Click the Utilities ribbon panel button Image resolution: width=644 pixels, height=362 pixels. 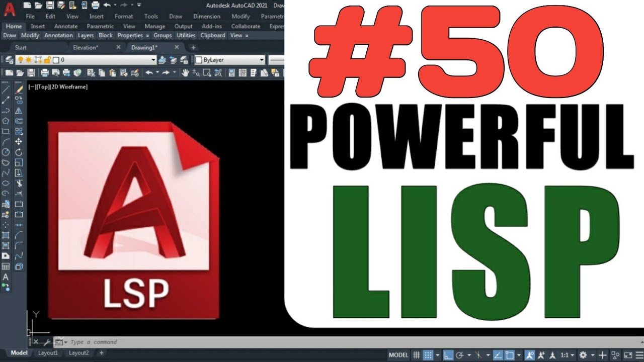(x=186, y=36)
